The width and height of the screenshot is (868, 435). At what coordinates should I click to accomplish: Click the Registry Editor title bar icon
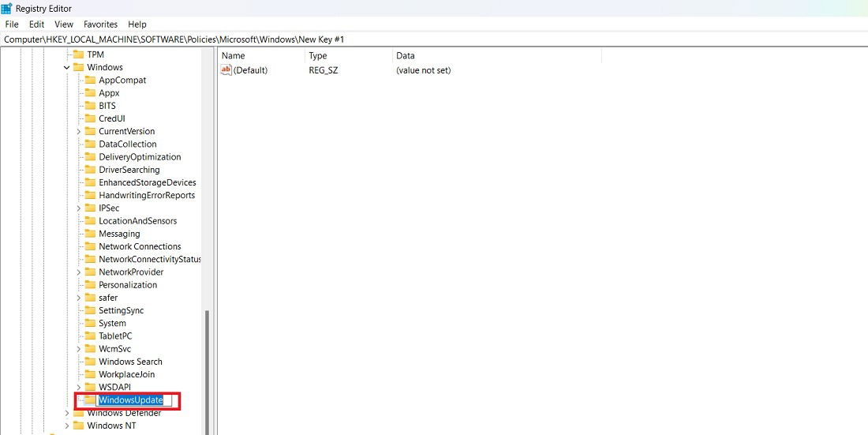click(x=6, y=9)
